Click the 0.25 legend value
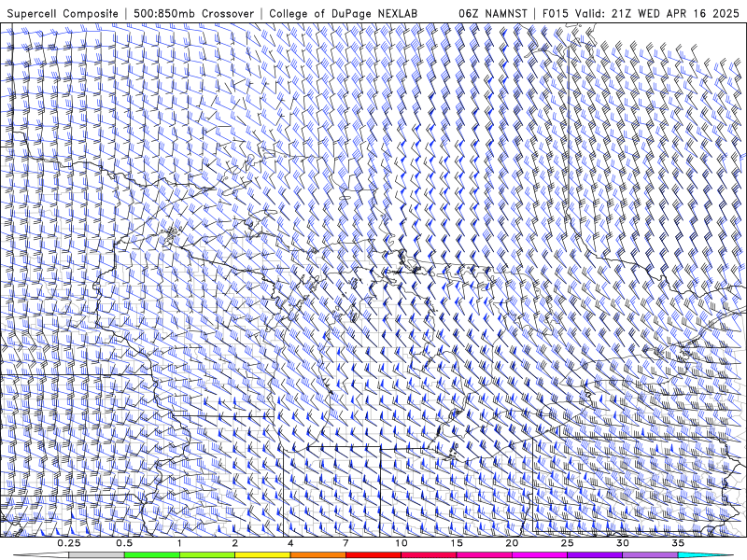 69,543
